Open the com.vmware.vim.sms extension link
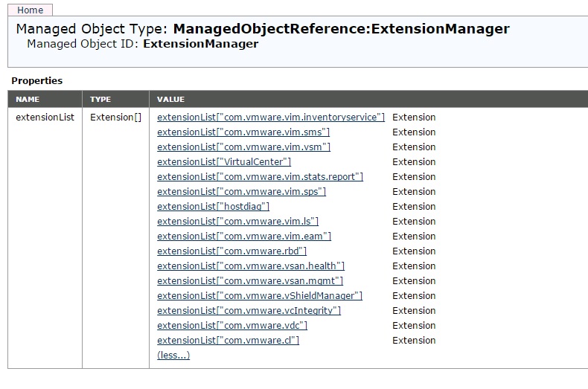588x389 pixels. coord(243,132)
